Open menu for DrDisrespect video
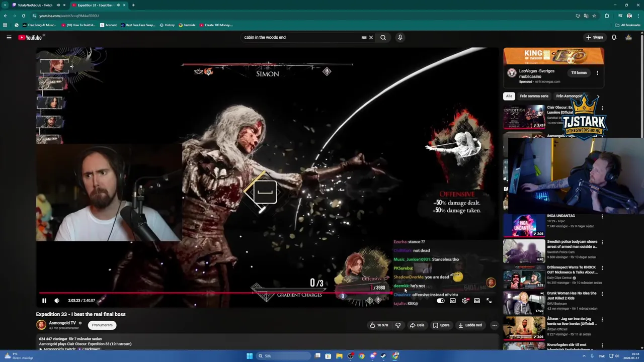The width and height of the screenshot is (644, 362). pos(602,268)
